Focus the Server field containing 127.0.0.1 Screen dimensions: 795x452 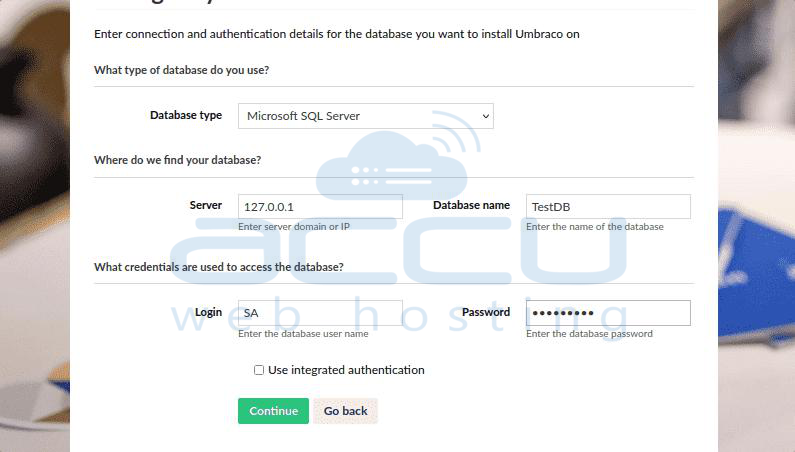point(320,206)
